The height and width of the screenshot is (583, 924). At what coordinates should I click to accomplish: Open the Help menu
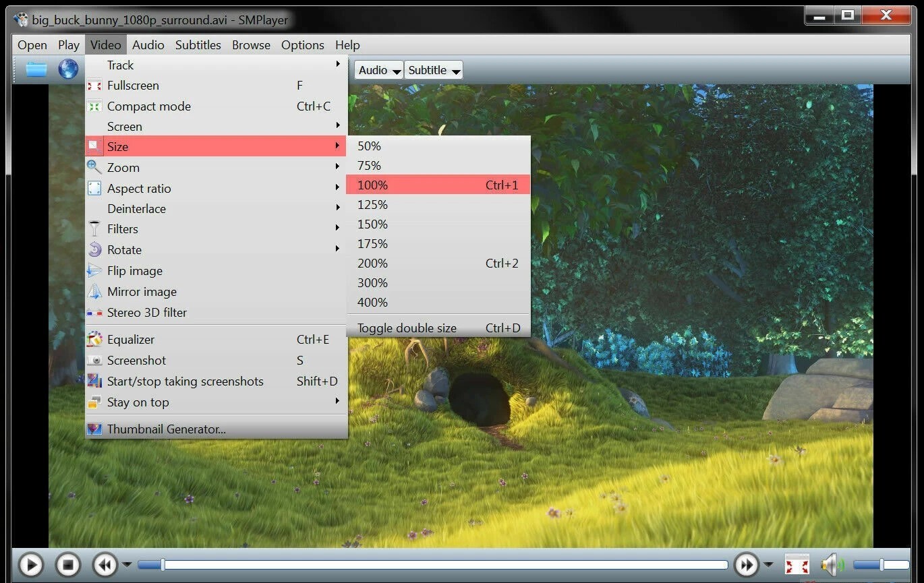[347, 45]
